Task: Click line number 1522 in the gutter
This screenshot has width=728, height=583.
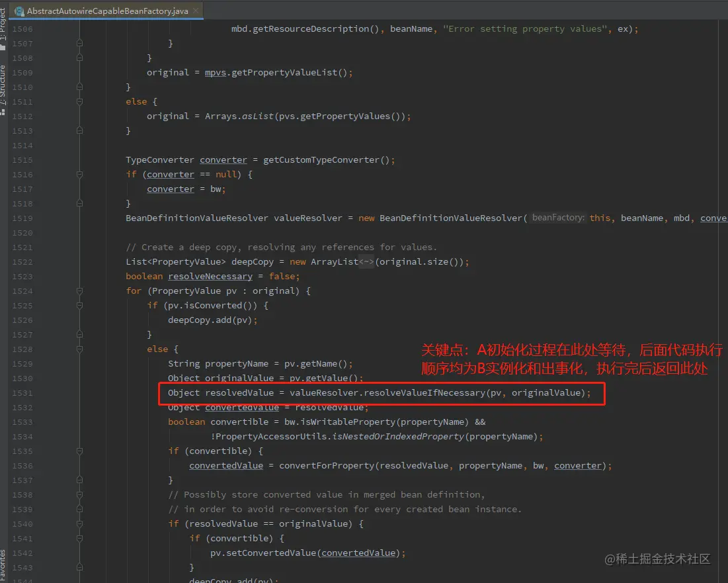Action: [x=22, y=262]
